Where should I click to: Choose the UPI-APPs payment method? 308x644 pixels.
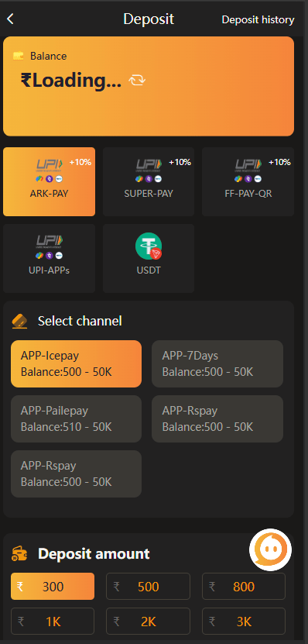click(x=50, y=258)
